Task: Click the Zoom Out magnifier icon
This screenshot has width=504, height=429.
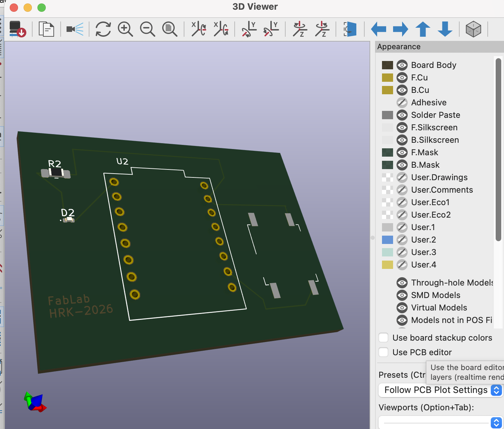Action: 147,29
